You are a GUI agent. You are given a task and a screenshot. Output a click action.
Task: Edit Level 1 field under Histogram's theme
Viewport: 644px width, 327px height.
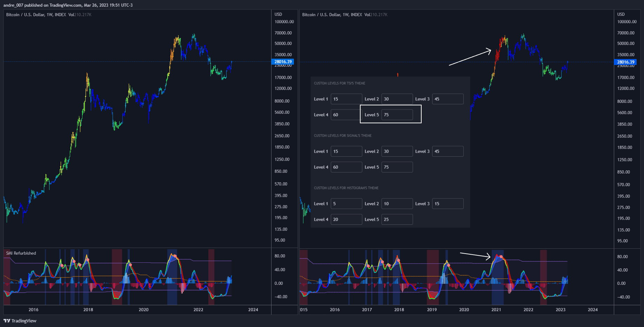(347, 204)
